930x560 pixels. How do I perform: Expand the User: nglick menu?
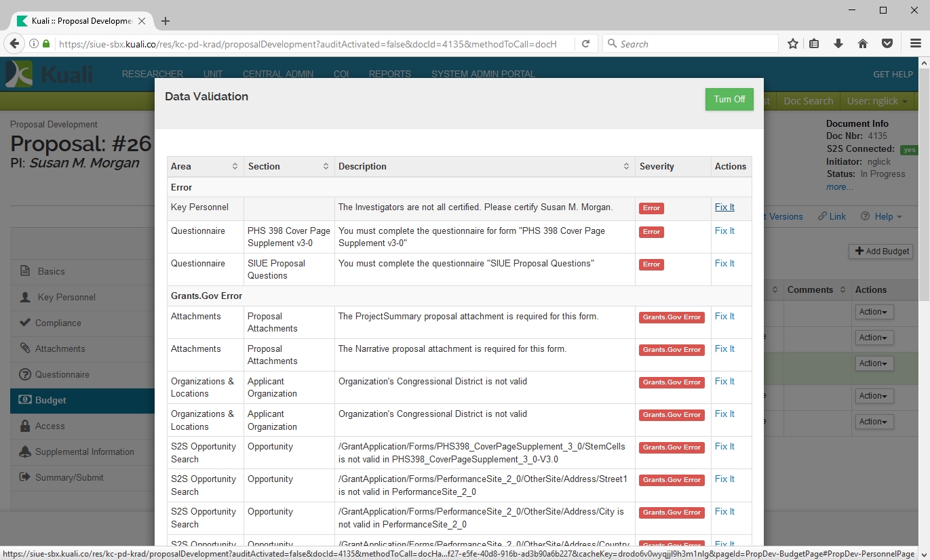click(x=878, y=101)
